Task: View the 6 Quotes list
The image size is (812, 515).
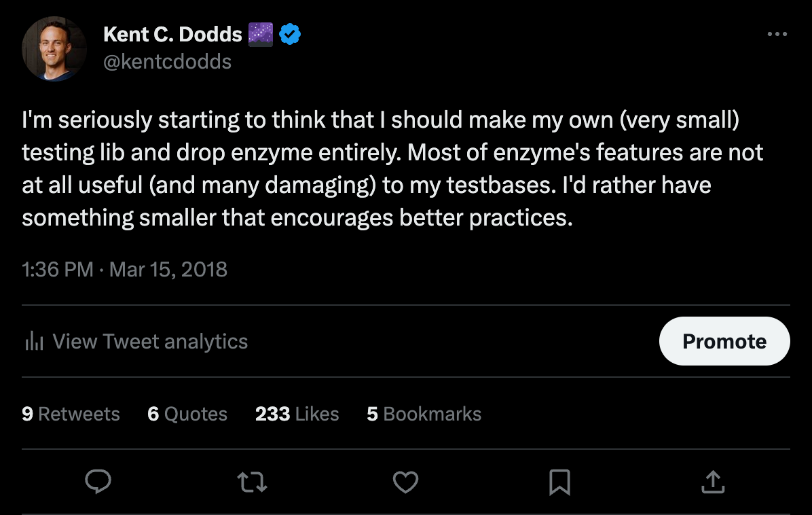Action: [x=187, y=414]
